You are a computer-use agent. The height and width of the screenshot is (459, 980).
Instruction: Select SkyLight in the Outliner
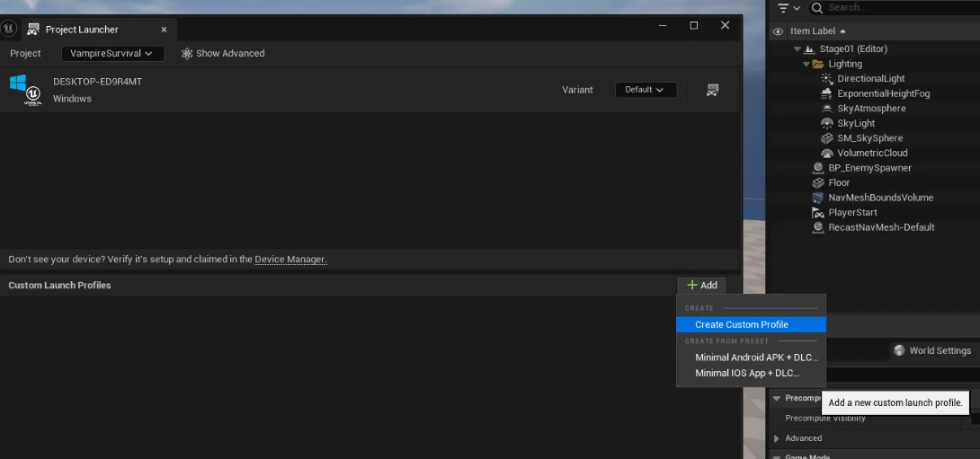tap(856, 124)
